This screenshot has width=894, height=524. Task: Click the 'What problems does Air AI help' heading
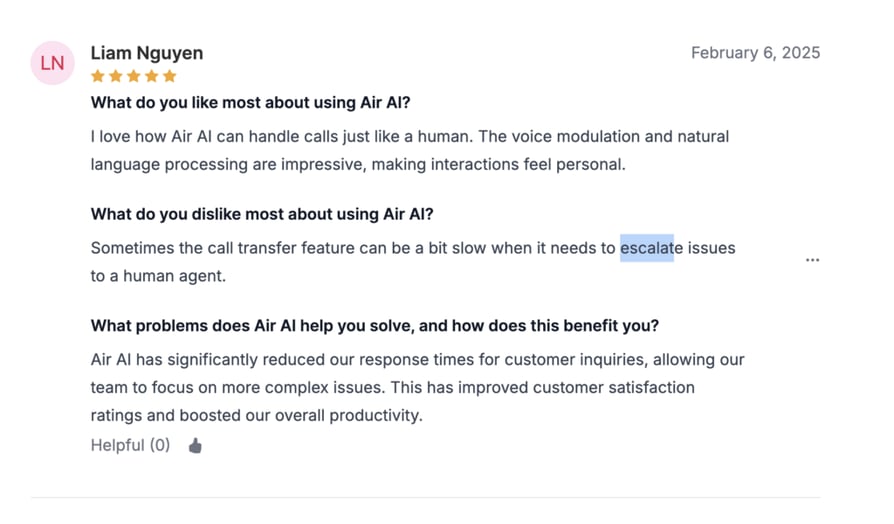point(375,326)
